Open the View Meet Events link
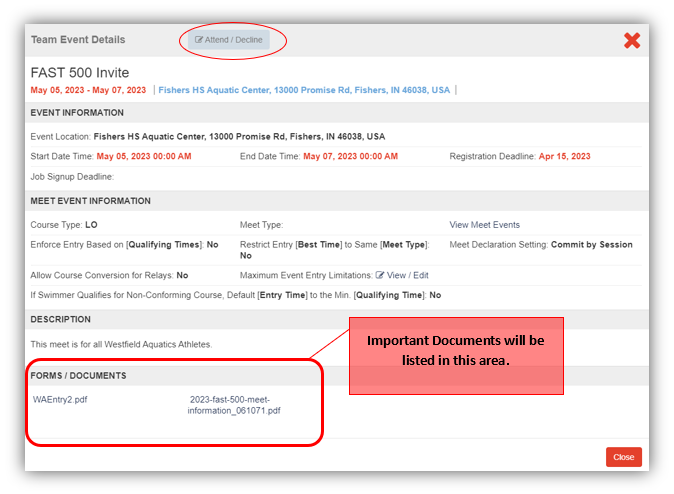The width and height of the screenshot is (674, 494). tap(484, 225)
